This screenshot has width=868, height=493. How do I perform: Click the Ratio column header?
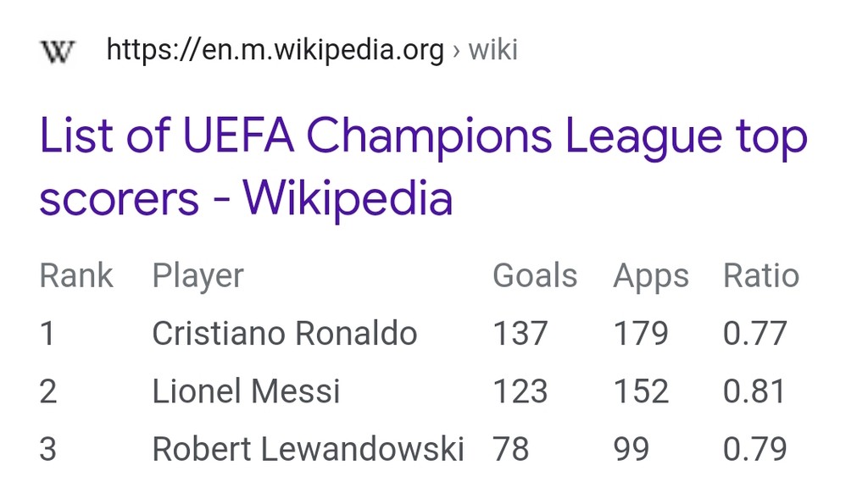761,276
